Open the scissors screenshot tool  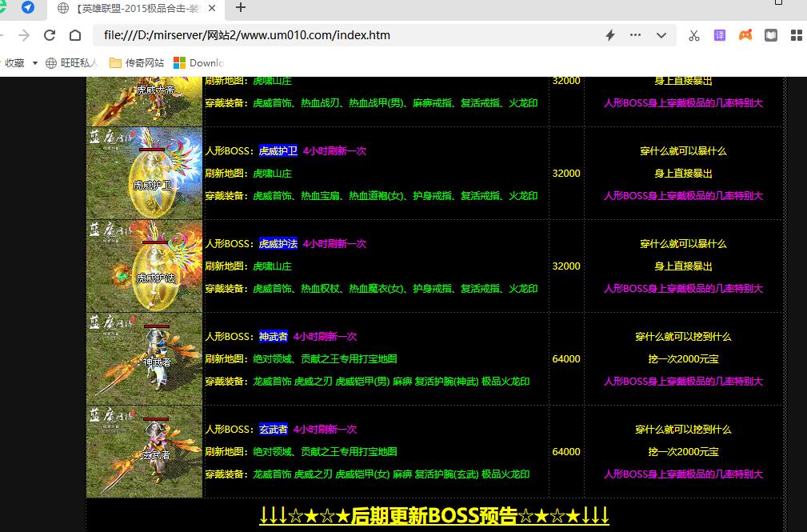click(x=693, y=35)
